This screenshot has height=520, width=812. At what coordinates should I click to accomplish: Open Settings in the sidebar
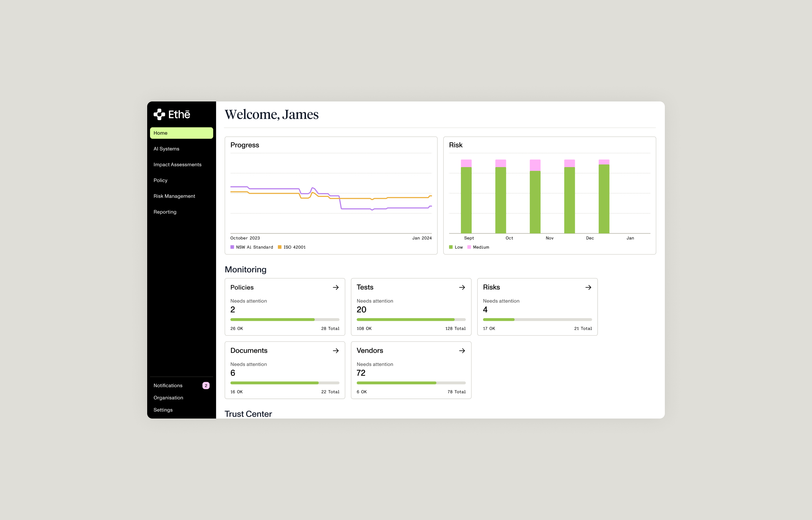(163, 410)
